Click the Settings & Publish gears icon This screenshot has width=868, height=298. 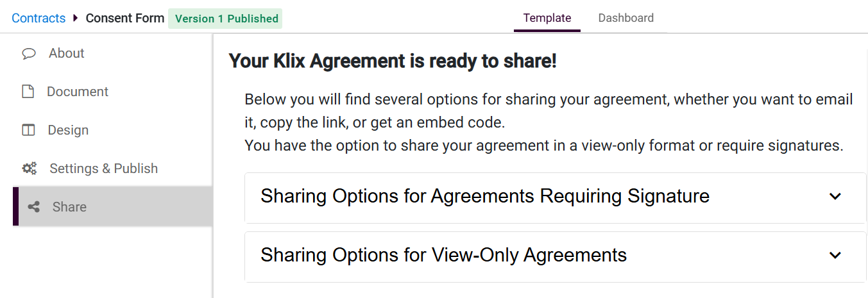point(30,169)
